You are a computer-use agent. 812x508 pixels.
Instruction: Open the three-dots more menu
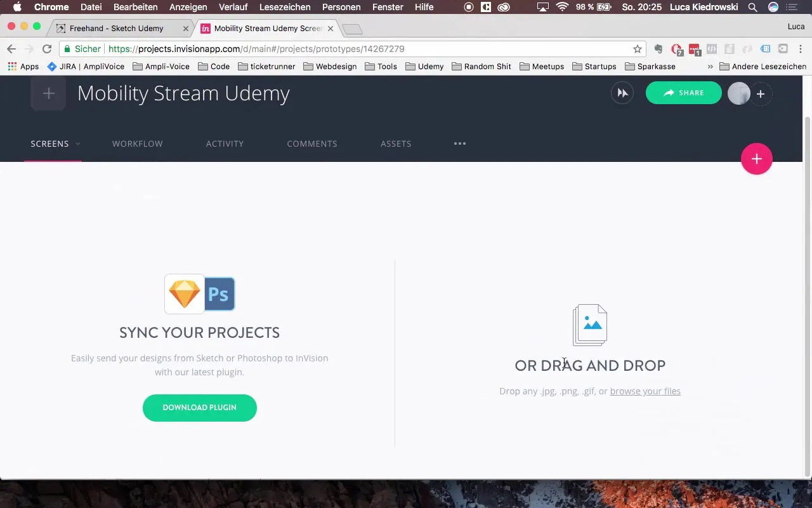[460, 144]
